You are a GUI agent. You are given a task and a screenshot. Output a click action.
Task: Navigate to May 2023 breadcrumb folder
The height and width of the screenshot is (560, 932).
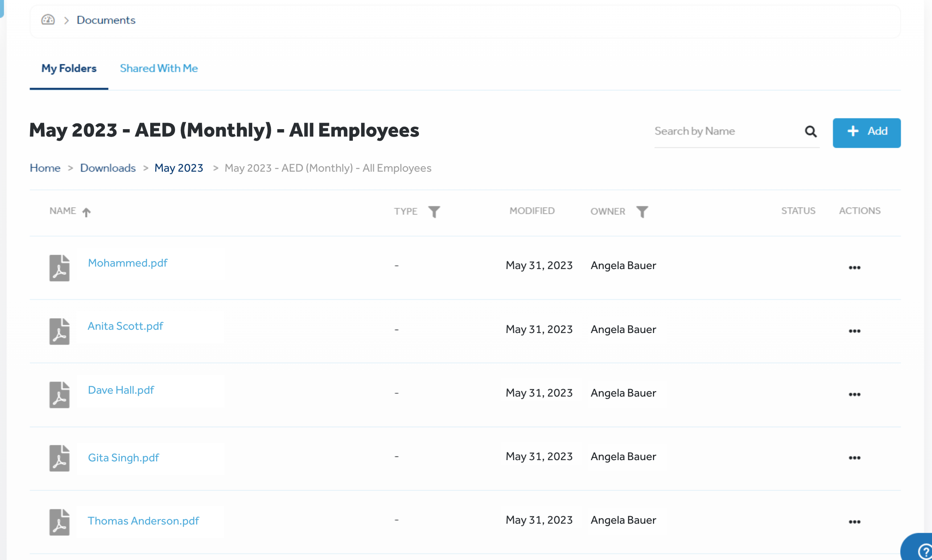(x=179, y=168)
